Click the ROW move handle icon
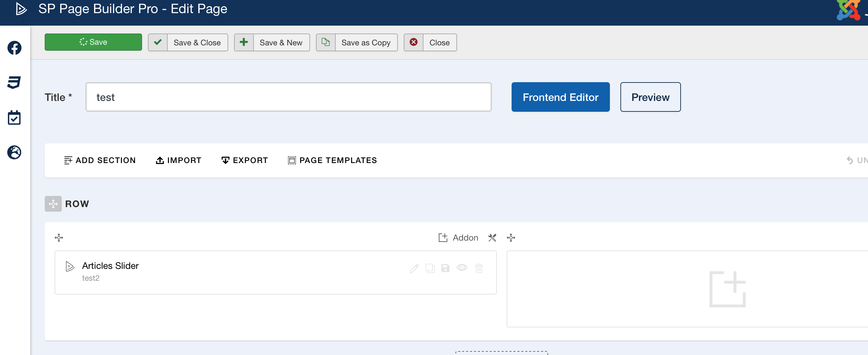 pyautogui.click(x=53, y=204)
